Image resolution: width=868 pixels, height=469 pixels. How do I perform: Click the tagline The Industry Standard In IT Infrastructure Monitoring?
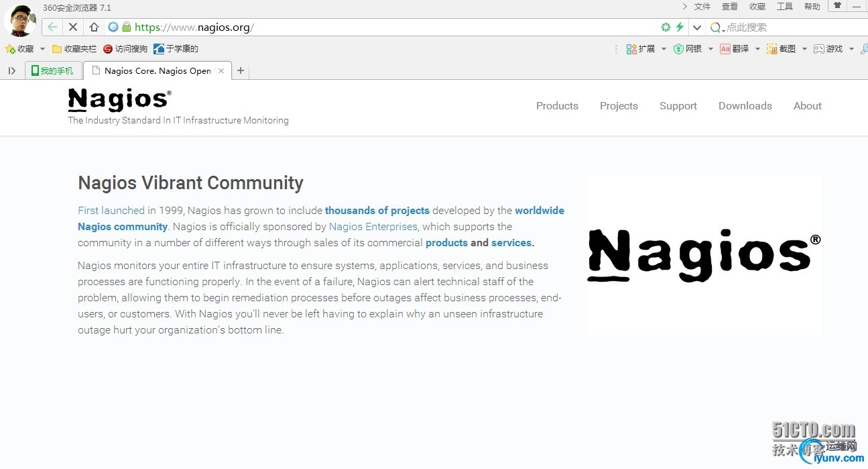[x=178, y=121]
